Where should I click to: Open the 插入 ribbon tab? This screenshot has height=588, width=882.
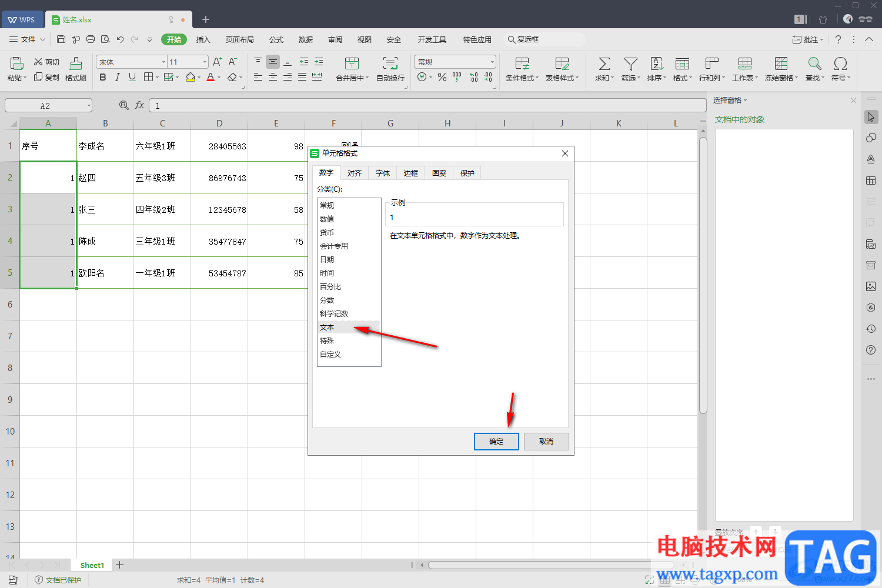tap(203, 39)
